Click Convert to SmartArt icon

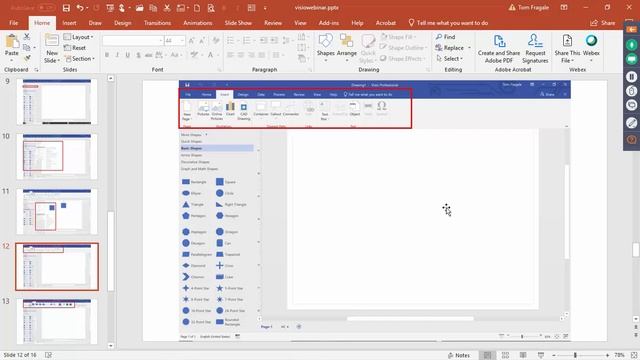[x=302, y=58]
